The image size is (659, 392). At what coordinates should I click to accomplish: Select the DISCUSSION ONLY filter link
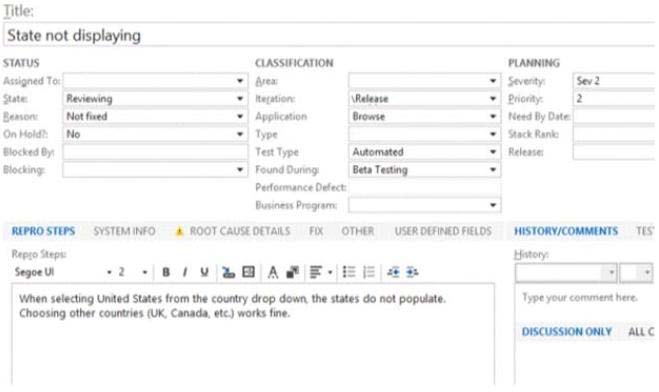pyautogui.click(x=567, y=332)
